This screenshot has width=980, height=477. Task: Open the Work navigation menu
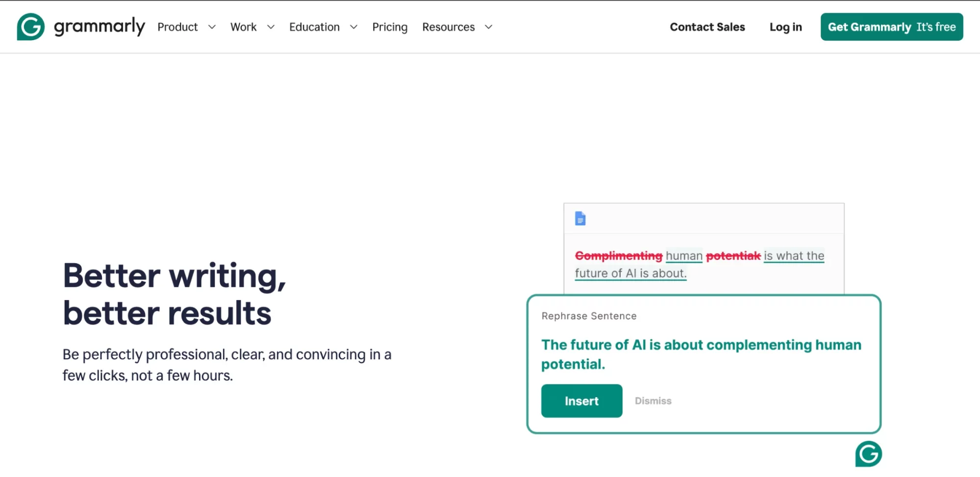[x=244, y=27]
